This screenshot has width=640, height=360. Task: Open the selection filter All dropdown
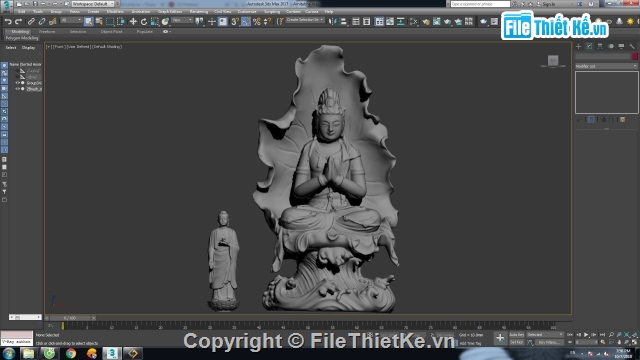(71, 20)
